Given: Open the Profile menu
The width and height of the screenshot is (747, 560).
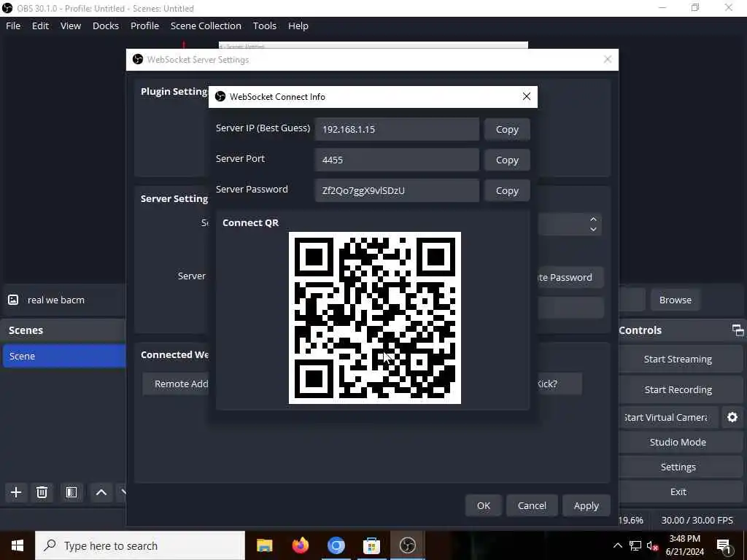Looking at the screenshot, I should (x=145, y=26).
